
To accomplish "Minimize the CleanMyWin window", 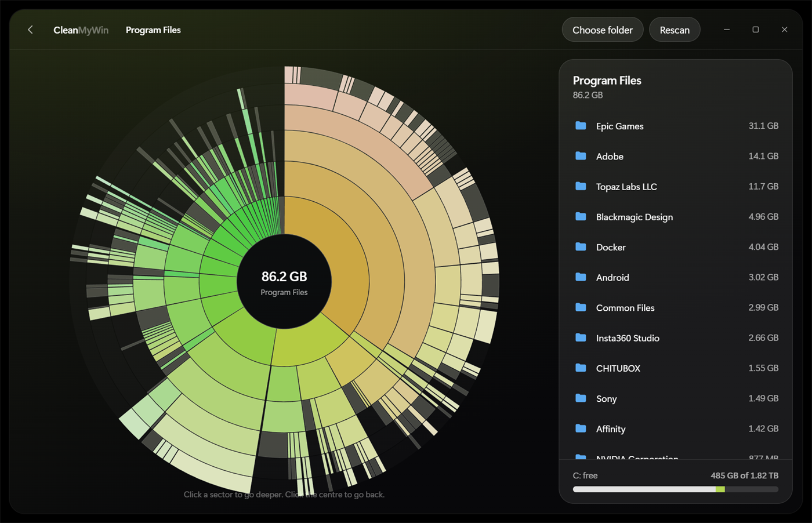I will tap(727, 30).
